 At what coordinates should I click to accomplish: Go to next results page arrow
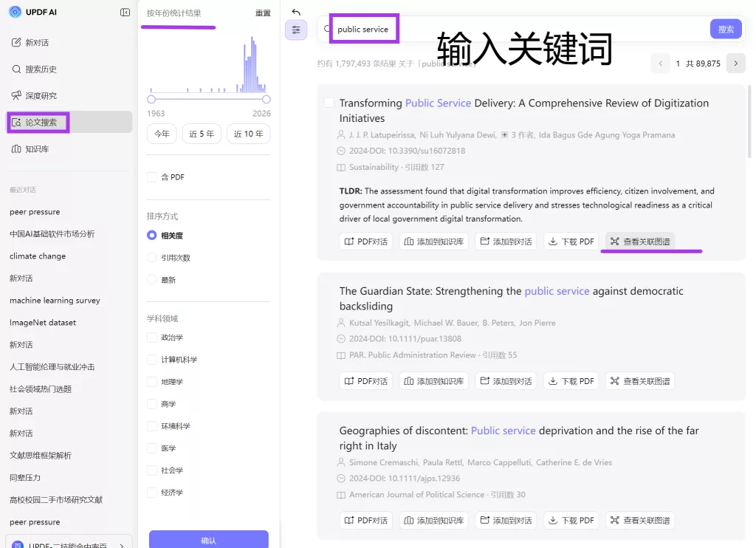pyautogui.click(x=735, y=64)
